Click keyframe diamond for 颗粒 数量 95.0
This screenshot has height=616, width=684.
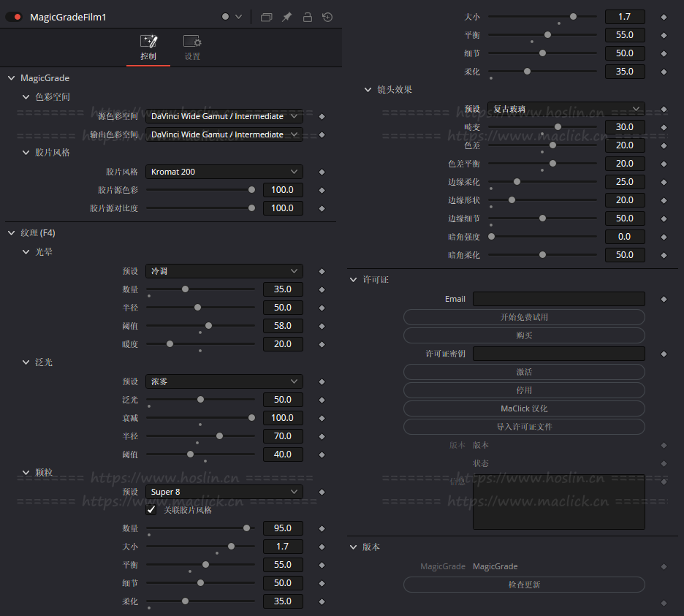(322, 529)
